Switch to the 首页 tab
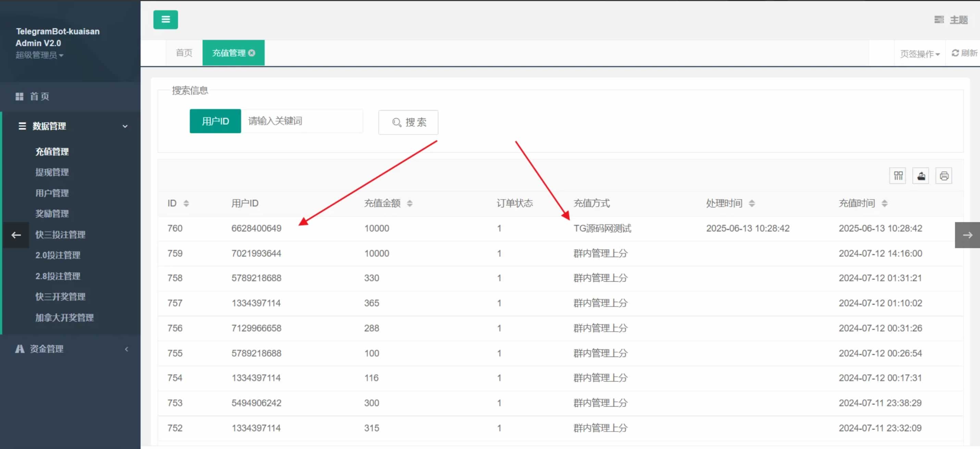980x449 pixels. tap(184, 53)
